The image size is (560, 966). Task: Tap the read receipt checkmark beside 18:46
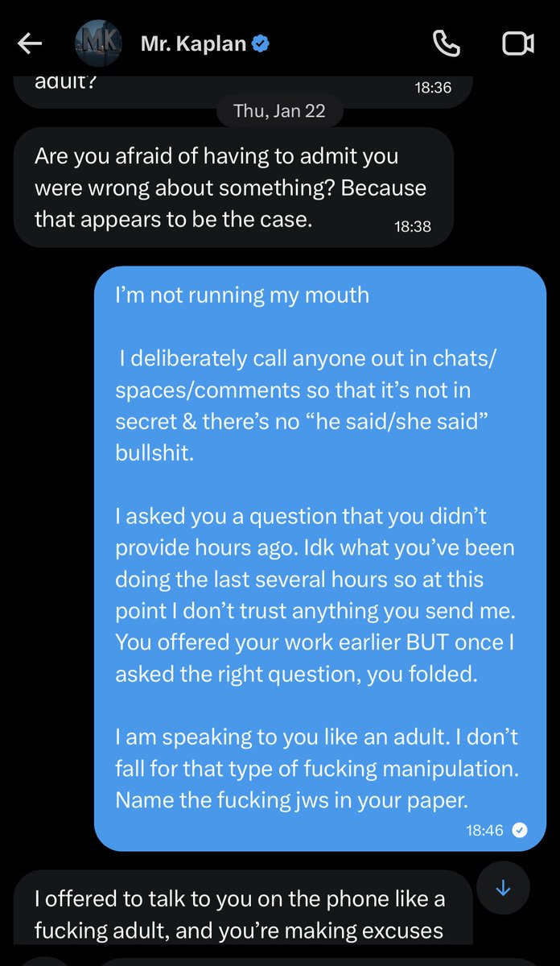pyautogui.click(x=520, y=830)
